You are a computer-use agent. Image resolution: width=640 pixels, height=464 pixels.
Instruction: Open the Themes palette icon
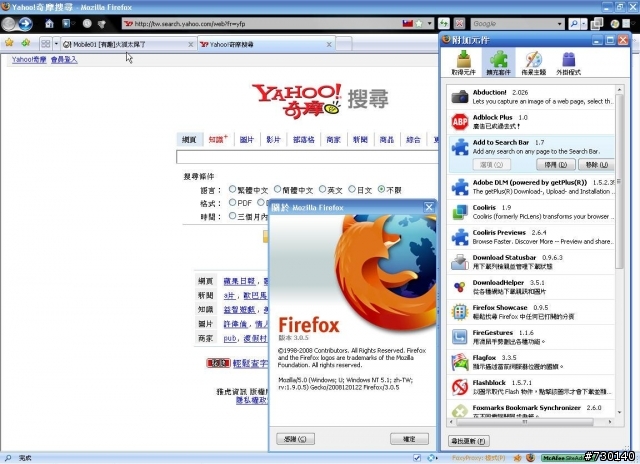(533, 63)
